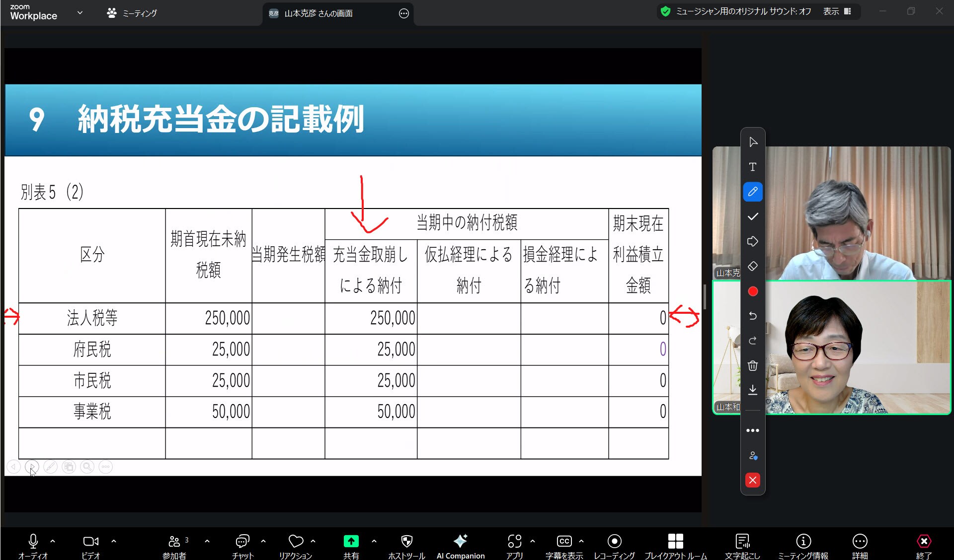Click the trash clear annotations icon

pos(752,366)
